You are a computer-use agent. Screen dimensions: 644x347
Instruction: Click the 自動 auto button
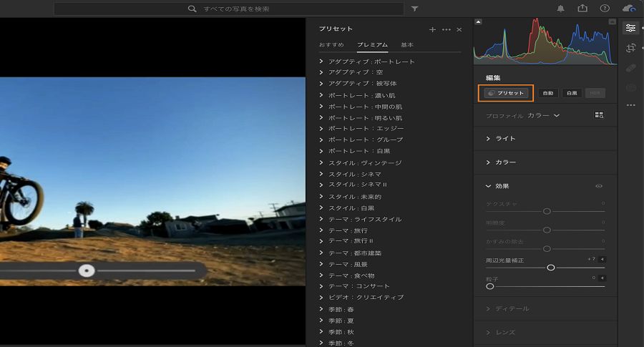click(x=548, y=93)
